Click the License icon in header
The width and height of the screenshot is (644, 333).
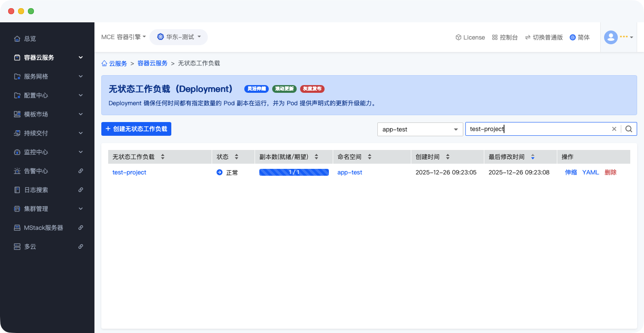tap(459, 37)
